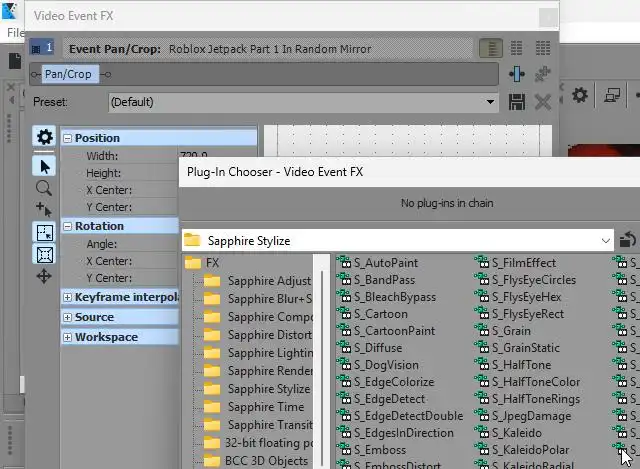Toggle lock aspect ratio button

44,255
